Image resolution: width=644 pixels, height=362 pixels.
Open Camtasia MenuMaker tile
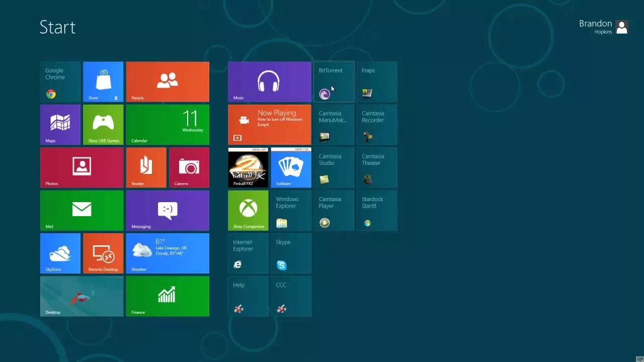(x=334, y=125)
